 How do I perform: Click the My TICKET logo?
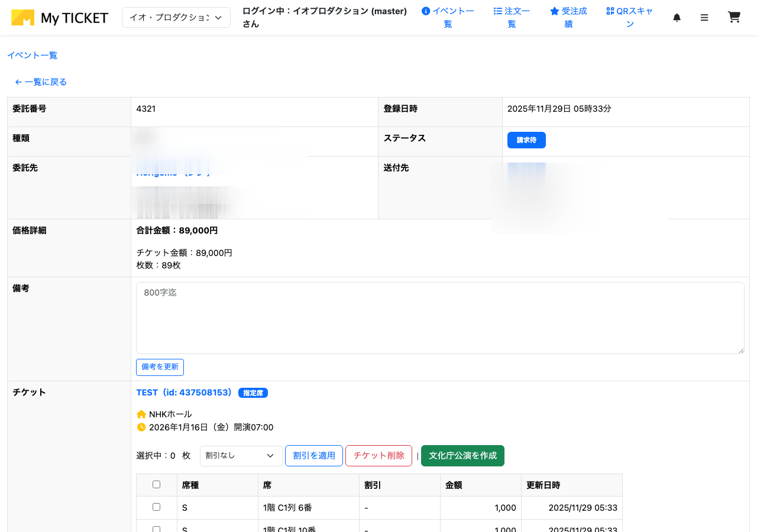pos(59,17)
